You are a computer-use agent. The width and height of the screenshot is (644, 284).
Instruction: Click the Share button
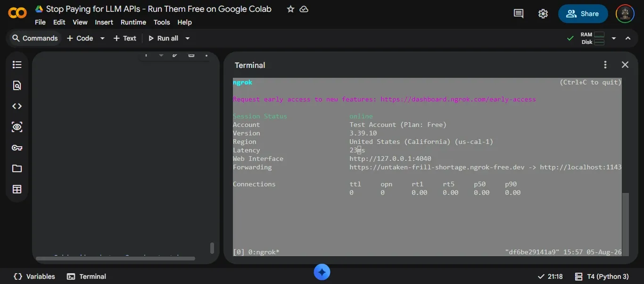(x=583, y=14)
